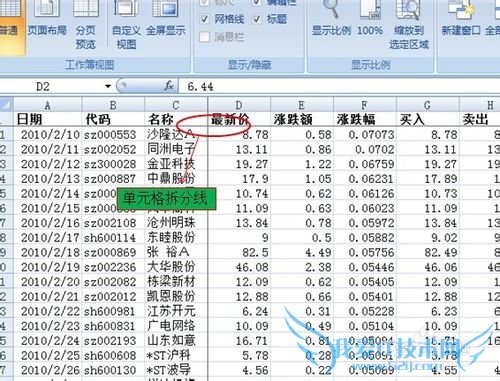500x381 pixels.
Task: Select cell containing 沧州明珠
Action: point(176,223)
